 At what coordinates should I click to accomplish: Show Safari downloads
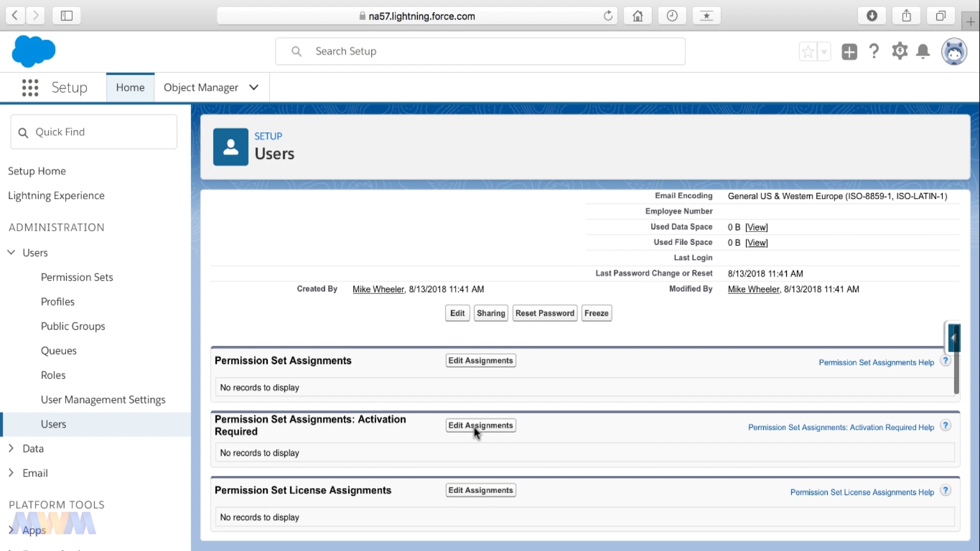click(x=872, y=16)
